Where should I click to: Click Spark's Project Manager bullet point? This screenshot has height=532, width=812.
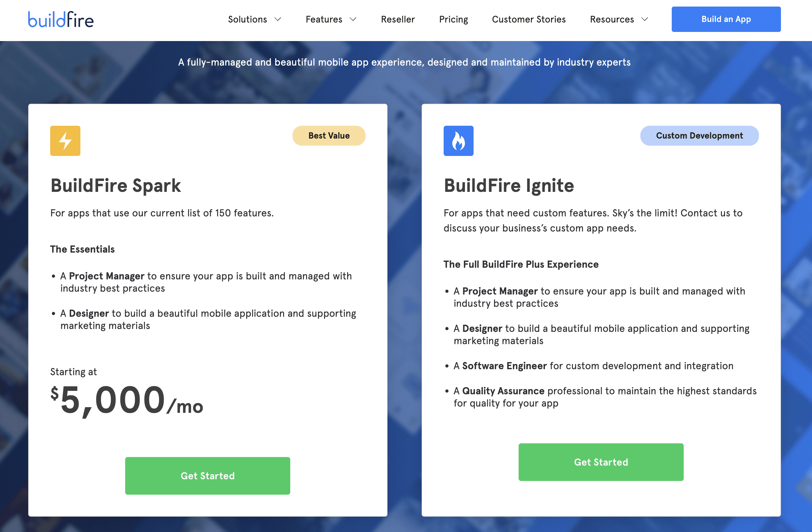tap(206, 282)
